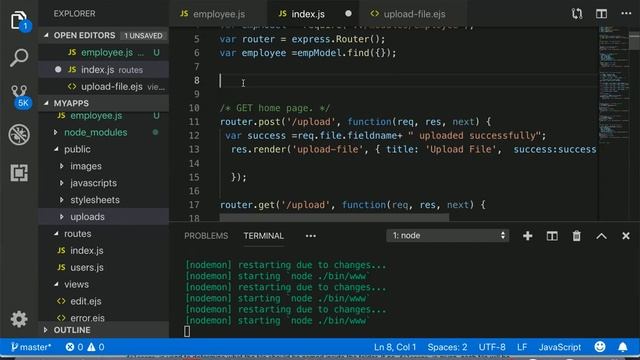This screenshot has height=360, width=640.
Task: Click the Open Changes compare icon
Action: click(577, 13)
